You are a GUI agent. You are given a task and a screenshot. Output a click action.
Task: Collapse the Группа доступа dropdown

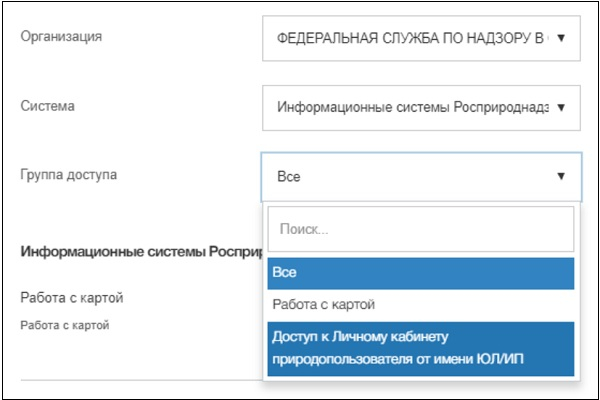click(421, 177)
